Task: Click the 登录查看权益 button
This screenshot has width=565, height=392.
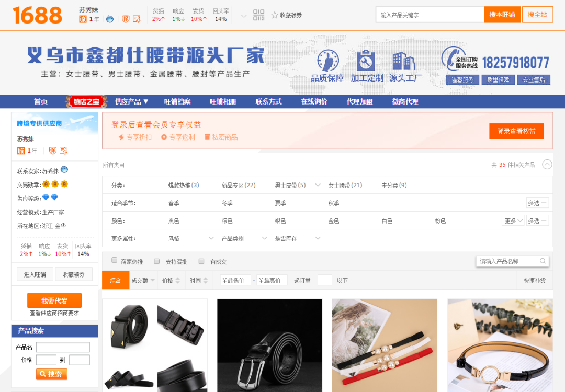Action: pyautogui.click(x=516, y=131)
